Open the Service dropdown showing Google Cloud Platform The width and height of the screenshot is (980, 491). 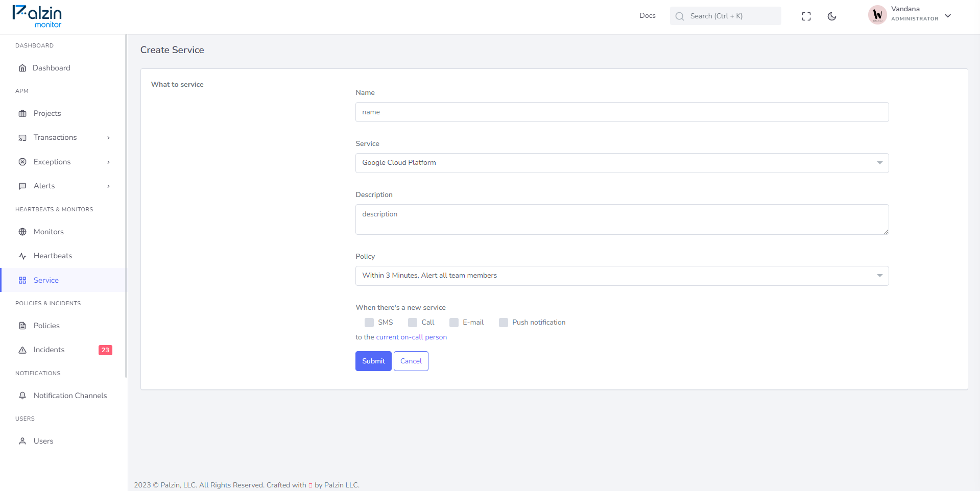tap(622, 163)
